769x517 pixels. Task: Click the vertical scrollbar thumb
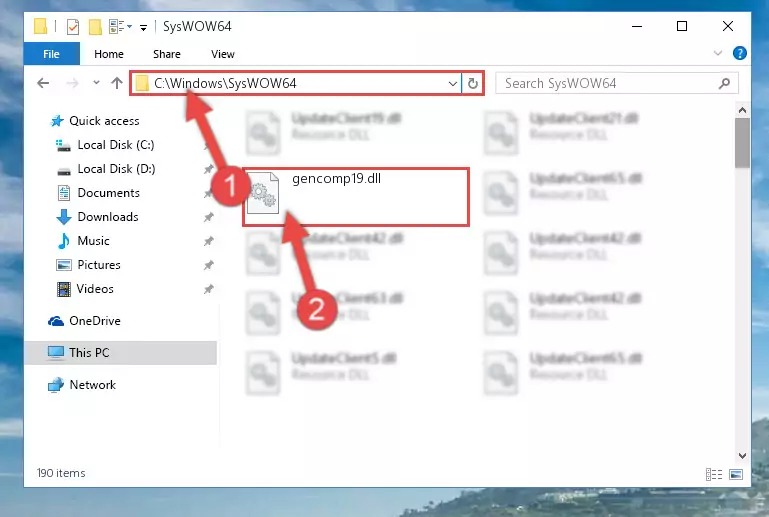click(x=743, y=143)
